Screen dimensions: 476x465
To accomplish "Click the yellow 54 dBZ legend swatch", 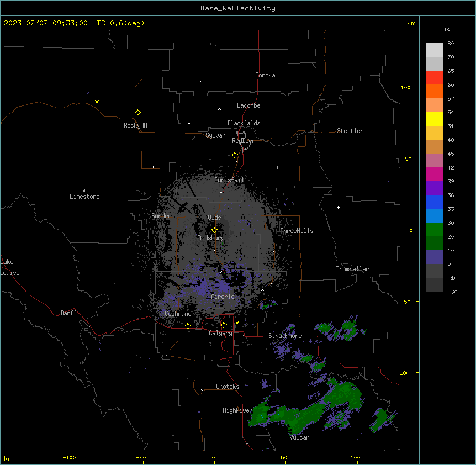I will click(434, 119).
